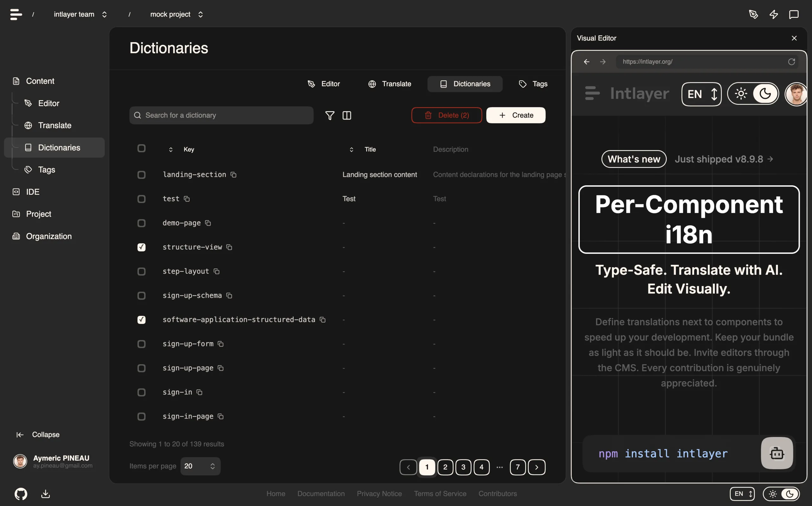Click the Search for a dictionary field

tap(221, 115)
